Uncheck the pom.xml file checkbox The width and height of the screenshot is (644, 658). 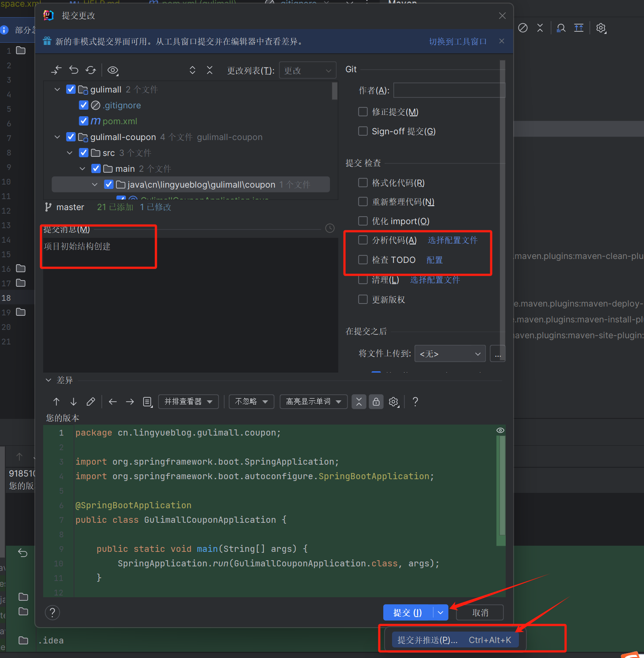tap(83, 121)
